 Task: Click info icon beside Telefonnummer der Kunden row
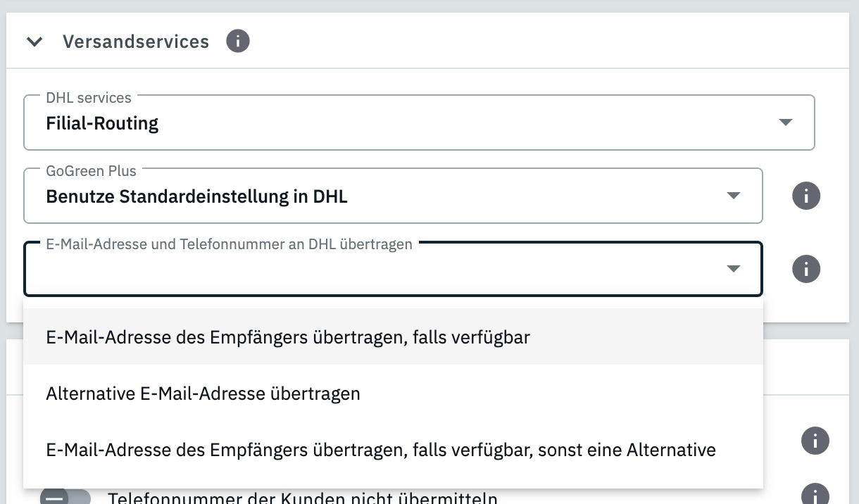[815, 493]
